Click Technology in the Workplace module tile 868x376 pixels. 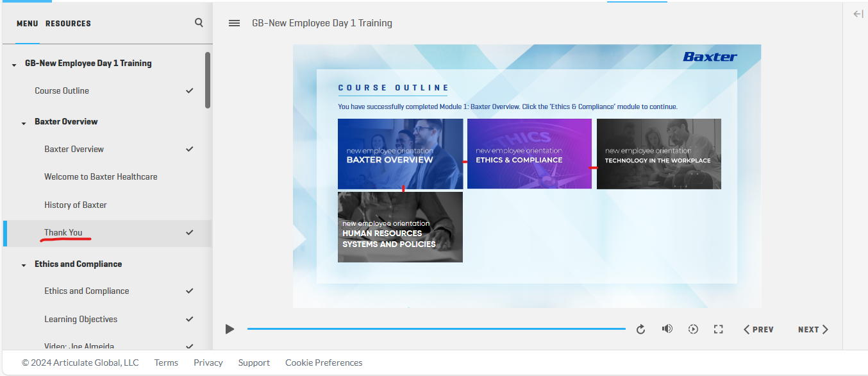tap(659, 154)
